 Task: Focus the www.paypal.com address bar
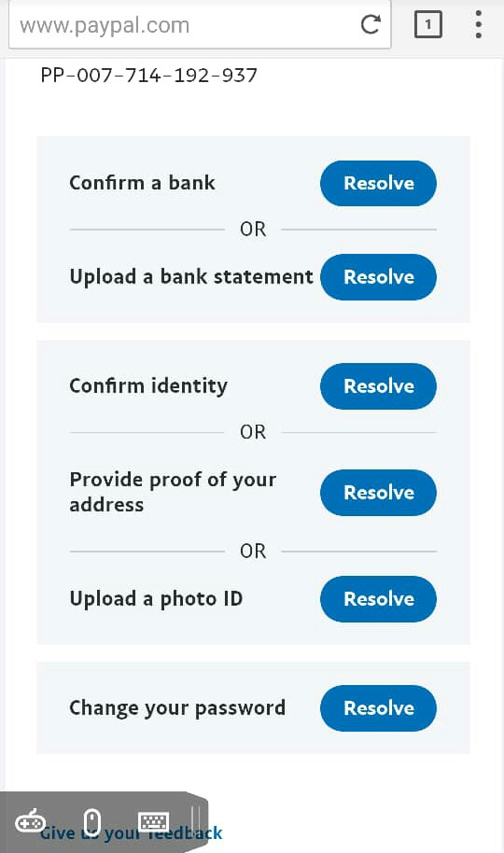(185, 25)
